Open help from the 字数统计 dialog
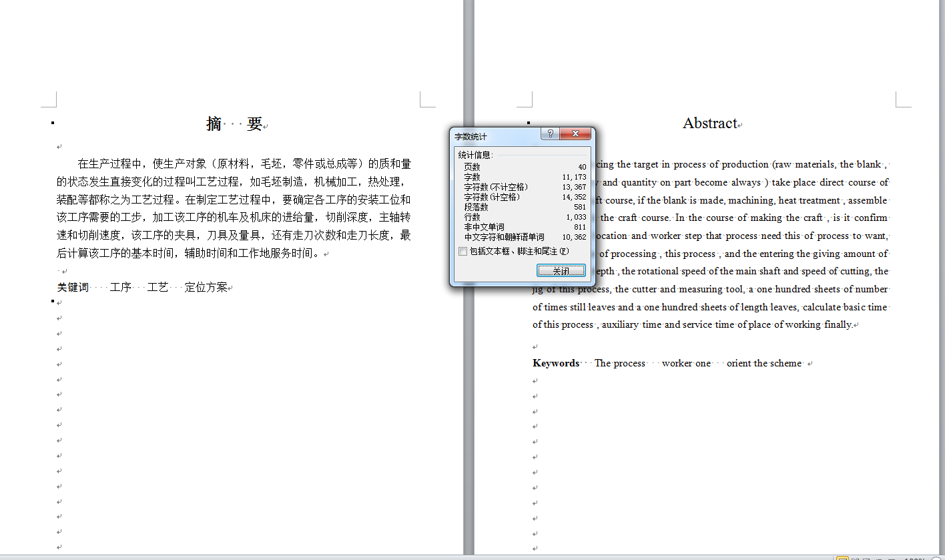Image resolution: width=945 pixels, height=560 pixels. tap(549, 133)
